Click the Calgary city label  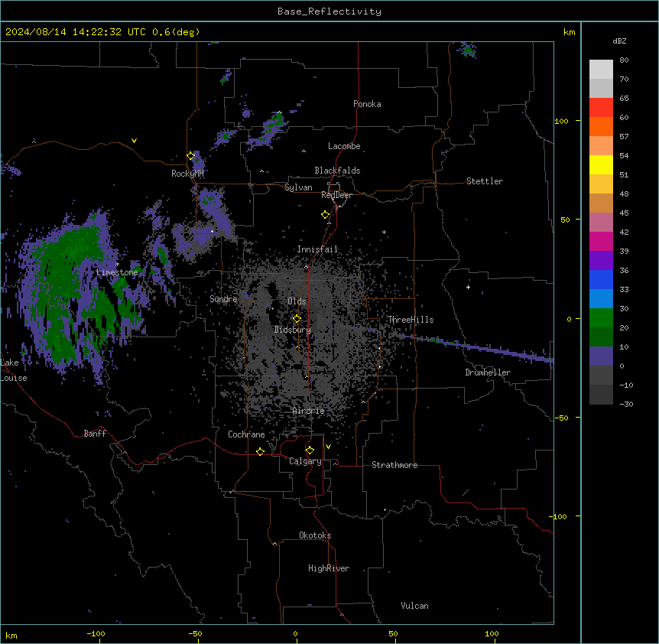(x=306, y=461)
